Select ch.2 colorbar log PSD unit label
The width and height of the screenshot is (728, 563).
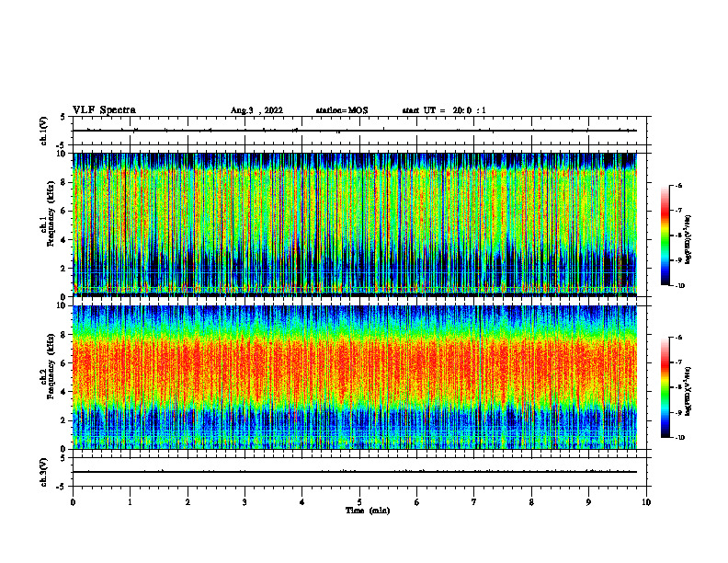688,391
